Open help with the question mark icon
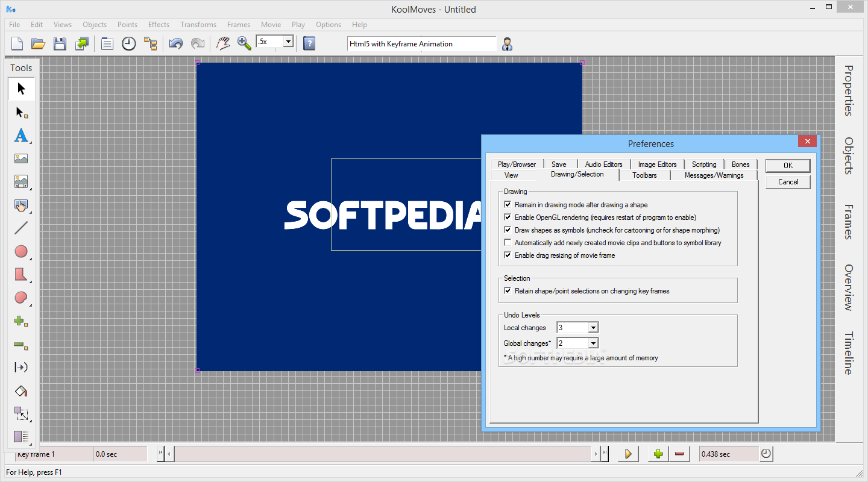 click(x=309, y=43)
